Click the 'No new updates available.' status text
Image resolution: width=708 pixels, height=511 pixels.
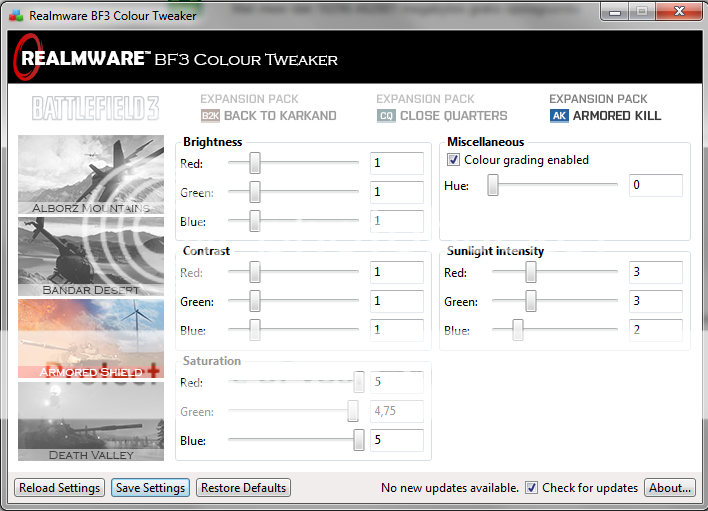pyautogui.click(x=450, y=488)
